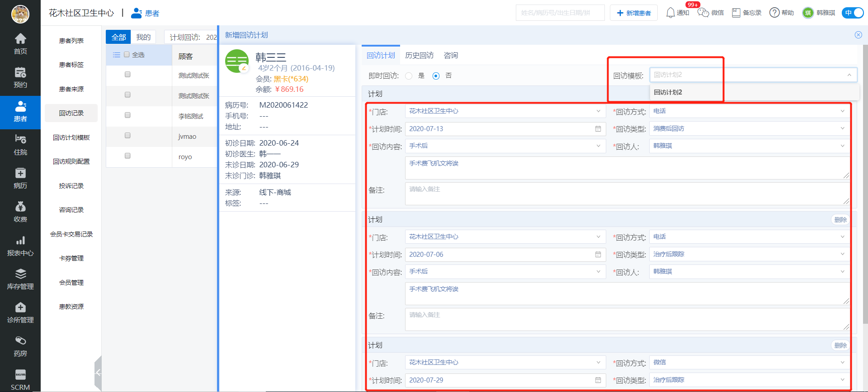
Task: Open 会员卡交易记录 in the submenu
Action: pyautogui.click(x=71, y=234)
